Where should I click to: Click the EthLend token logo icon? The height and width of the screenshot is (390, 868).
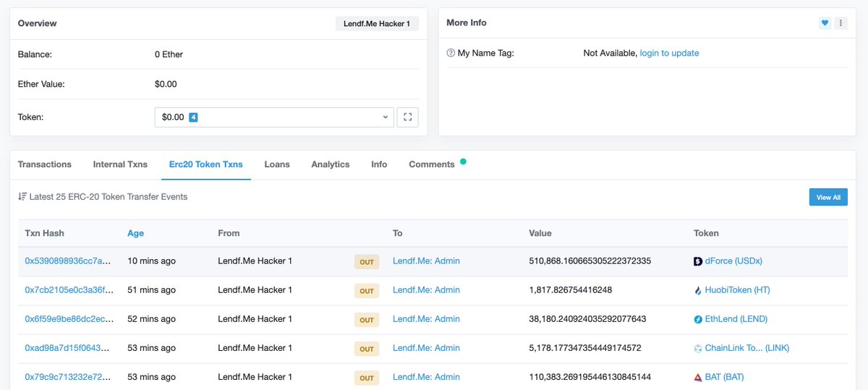[x=698, y=319]
